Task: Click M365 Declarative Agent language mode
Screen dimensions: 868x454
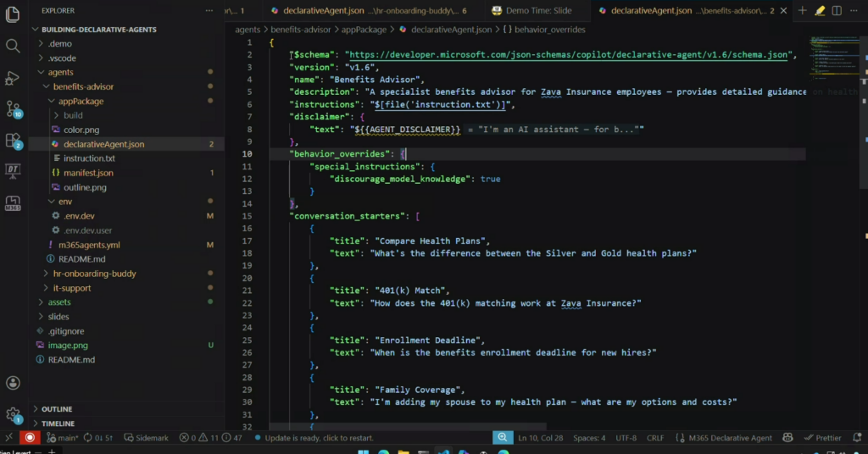Action: (x=730, y=438)
